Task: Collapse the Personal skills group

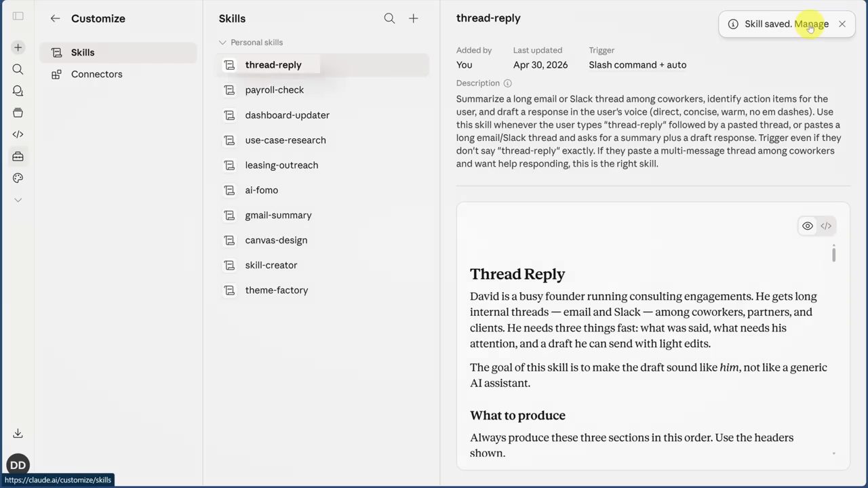Action: (250, 42)
